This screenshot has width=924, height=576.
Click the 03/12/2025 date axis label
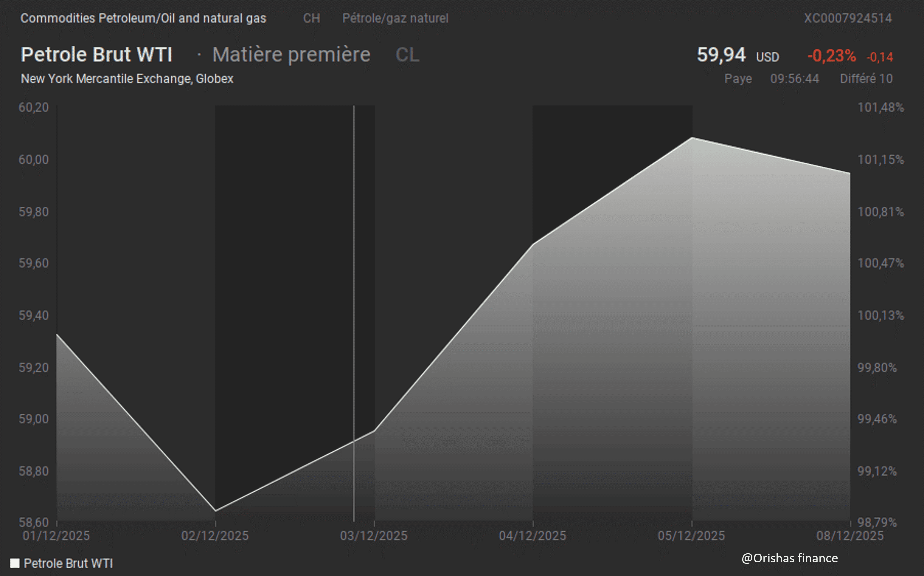373,536
